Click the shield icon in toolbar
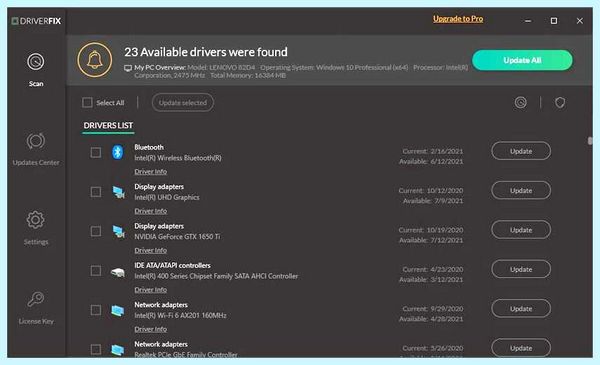The height and width of the screenshot is (365, 600). tap(560, 103)
